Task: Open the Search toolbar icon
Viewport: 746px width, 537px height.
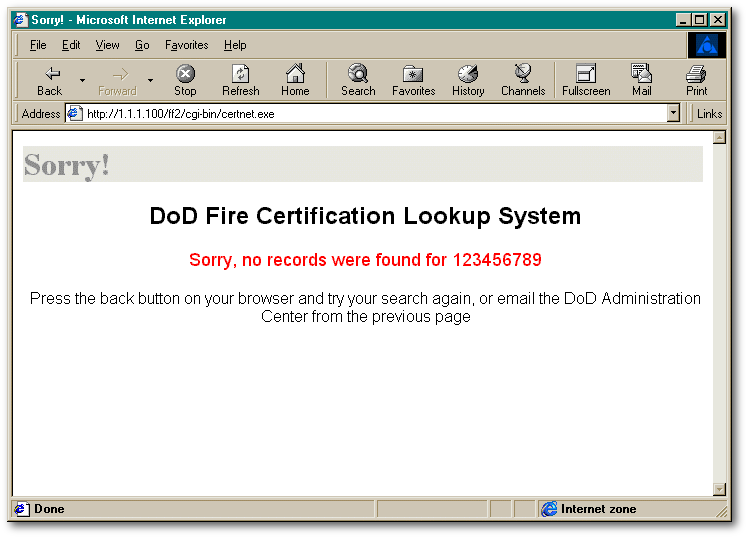Action: tap(358, 80)
